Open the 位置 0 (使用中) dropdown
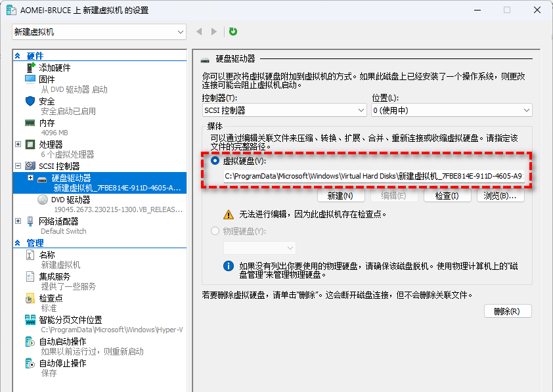Viewport: 553px width, 392px height. click(452, 110)
